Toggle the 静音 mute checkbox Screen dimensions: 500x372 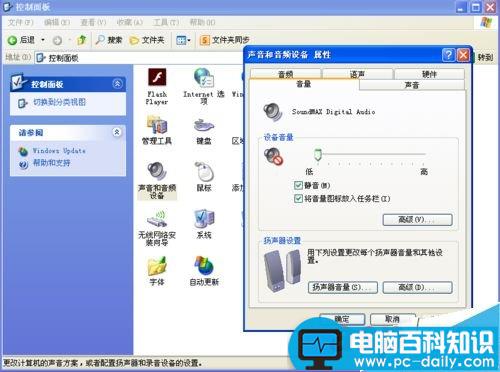click(298, 185)
